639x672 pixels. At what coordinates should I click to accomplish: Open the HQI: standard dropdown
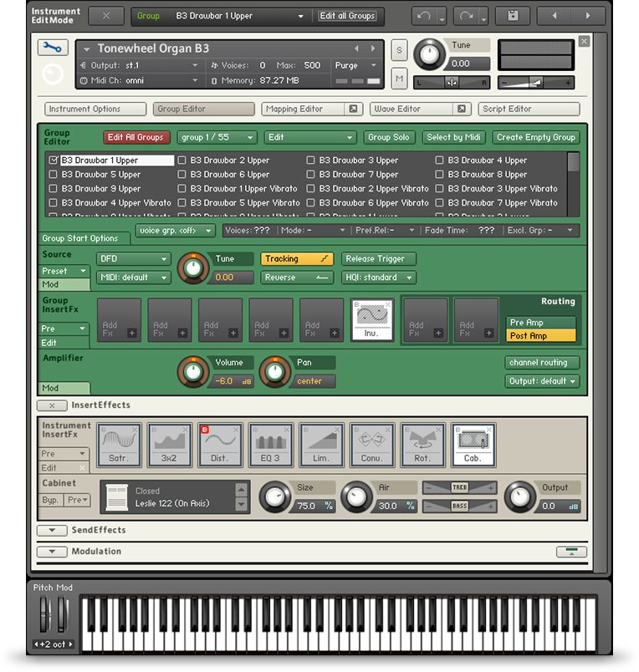[x=378, y=277]
